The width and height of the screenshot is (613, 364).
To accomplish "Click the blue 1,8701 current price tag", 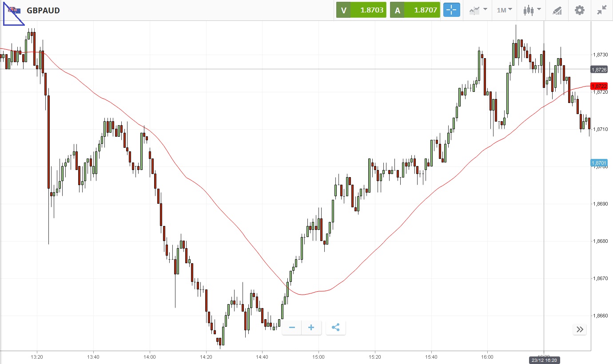I will (x=599, y=163).
